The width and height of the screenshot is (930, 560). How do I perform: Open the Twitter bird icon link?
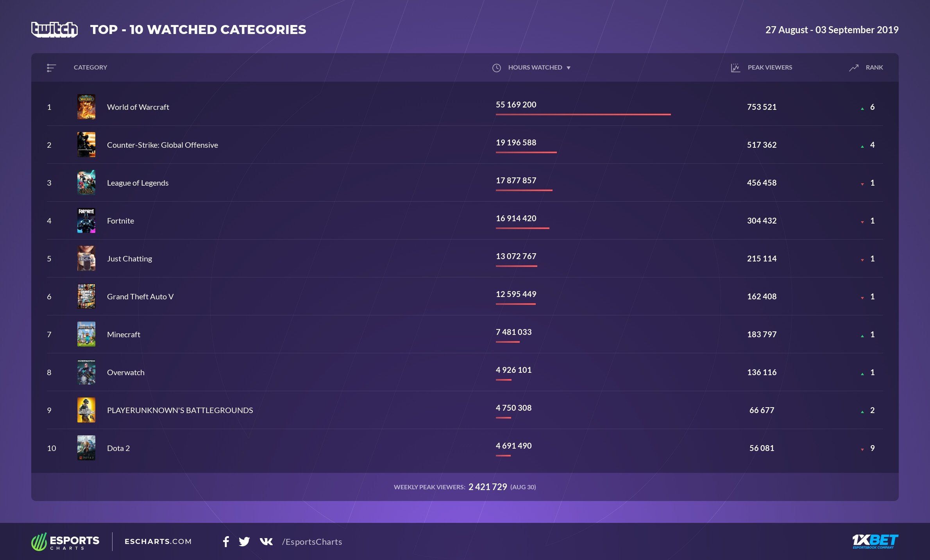[244, 541]
